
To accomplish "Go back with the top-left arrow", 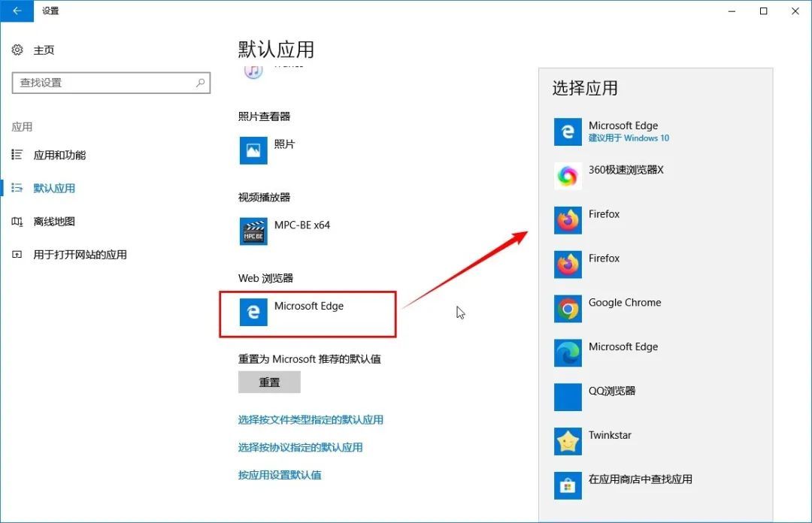I will (17, 11).
